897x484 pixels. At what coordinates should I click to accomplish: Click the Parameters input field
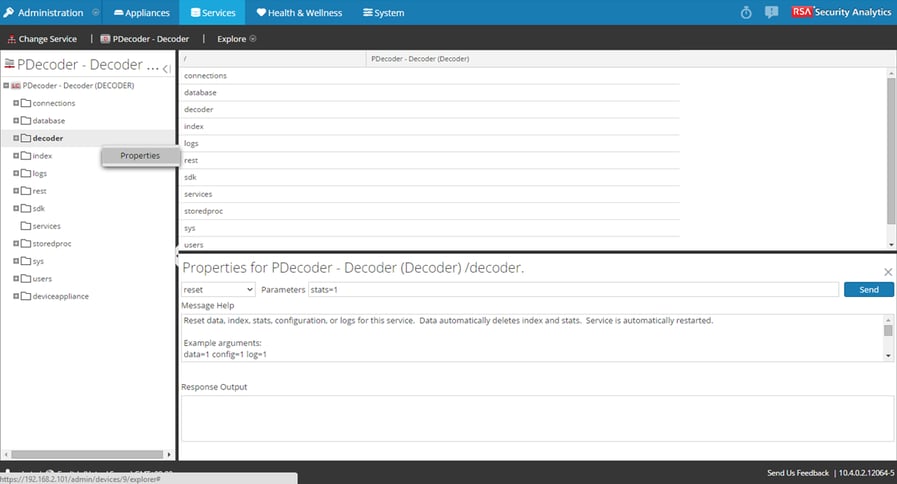point(573,289)
